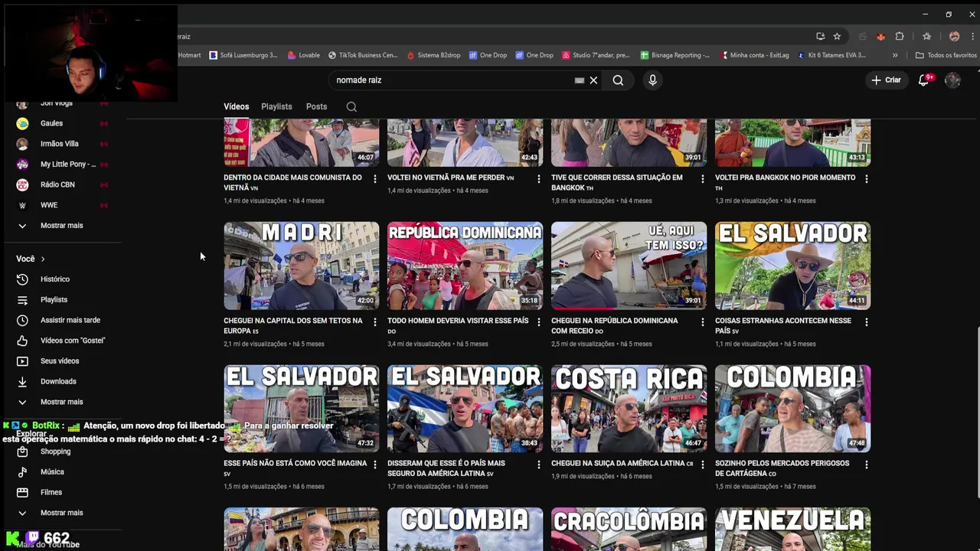Open the YouTube account avatar menu

tap(952, 80)
